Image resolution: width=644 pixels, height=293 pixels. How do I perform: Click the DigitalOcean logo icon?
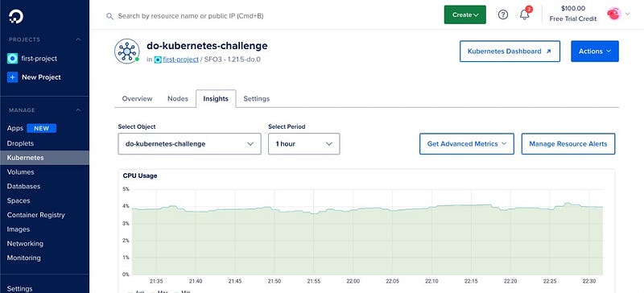tap(16, 15)
